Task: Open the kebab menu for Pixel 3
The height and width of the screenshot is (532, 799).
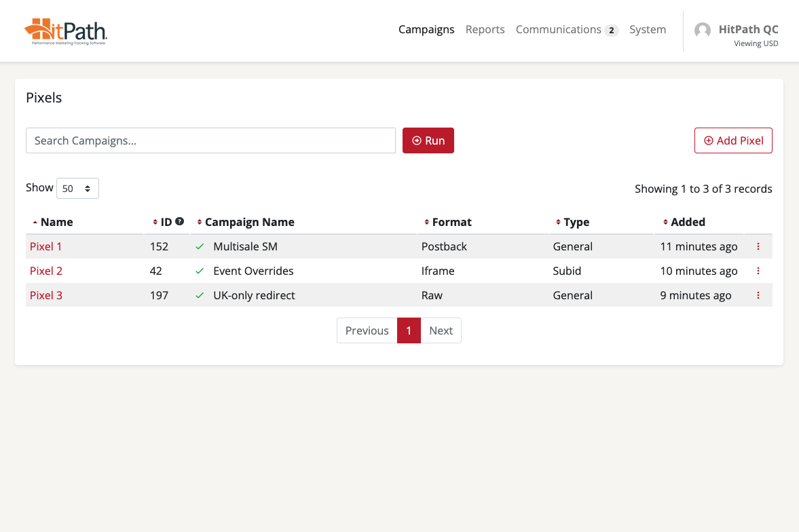Action: pyautogui.click(x=758, y=295)
